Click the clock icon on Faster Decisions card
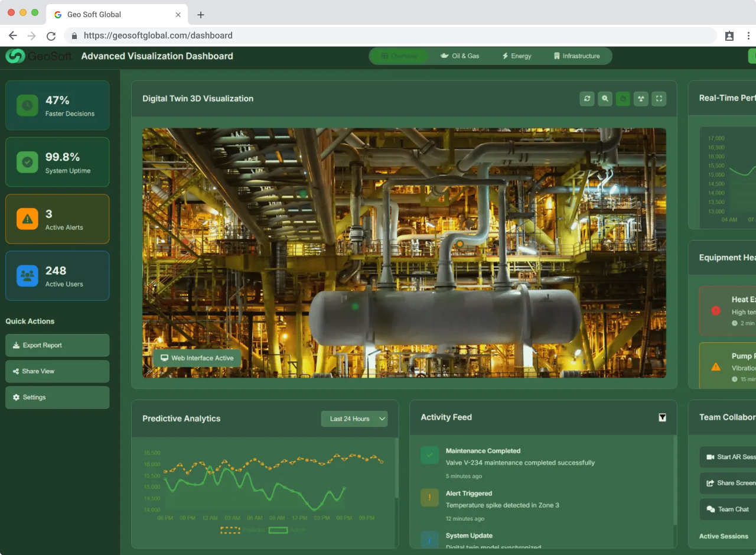The image size is (756, 555). pos(27,105)
